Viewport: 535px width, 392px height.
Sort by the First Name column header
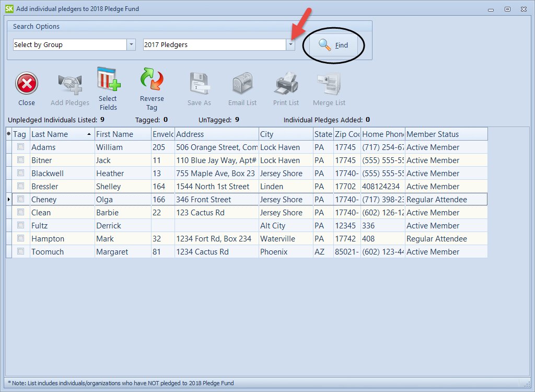(123, 134)
